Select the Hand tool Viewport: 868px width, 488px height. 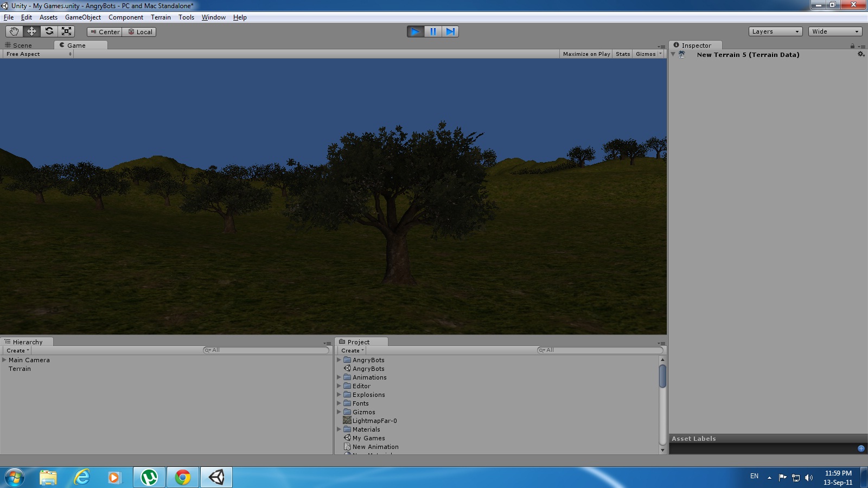pyautogui.click(x=14, y=31)
